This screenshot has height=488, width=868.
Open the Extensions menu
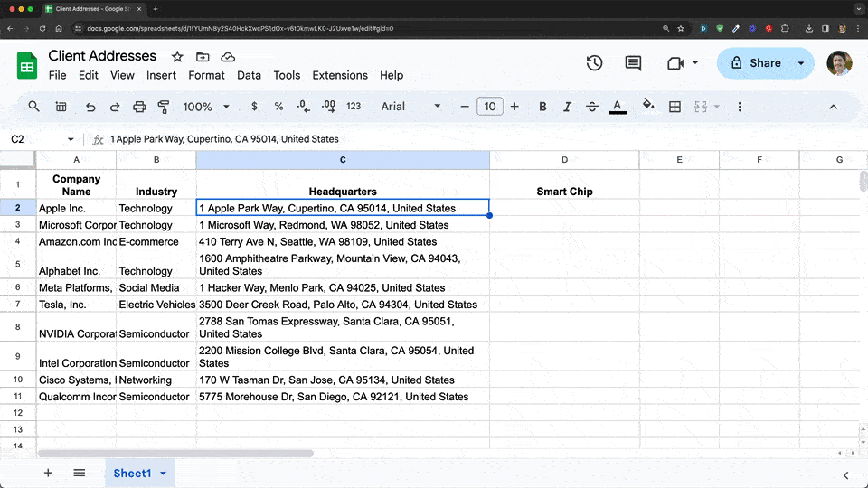pyautogui.click(x=340, y=75)
